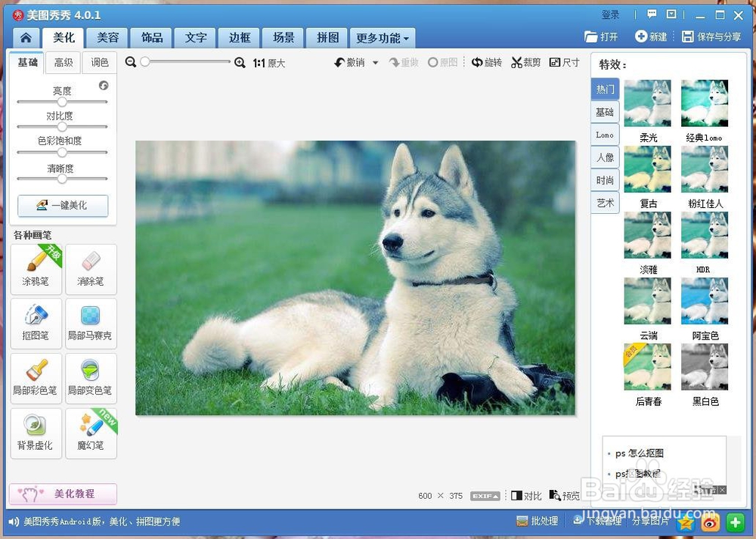Open the 裁剪 crop tool
Viewport: 756px width, 539px height.
pyautogui.click(x=526, y=62)
